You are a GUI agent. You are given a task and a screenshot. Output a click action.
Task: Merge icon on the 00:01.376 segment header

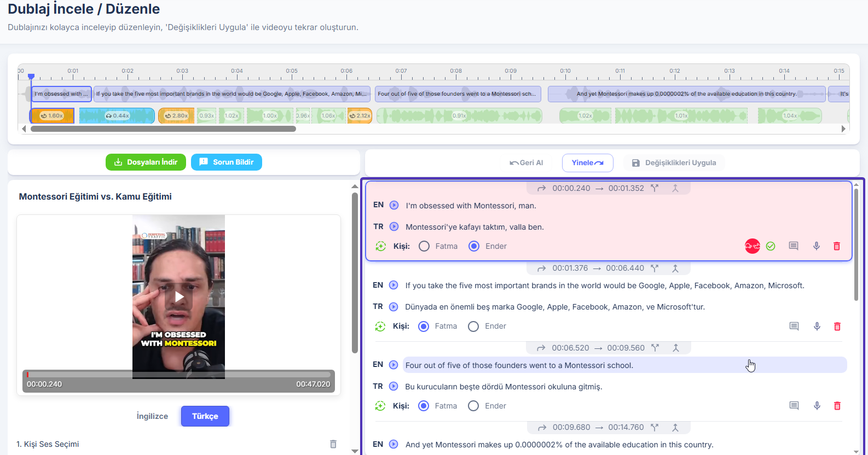point(675,268)
